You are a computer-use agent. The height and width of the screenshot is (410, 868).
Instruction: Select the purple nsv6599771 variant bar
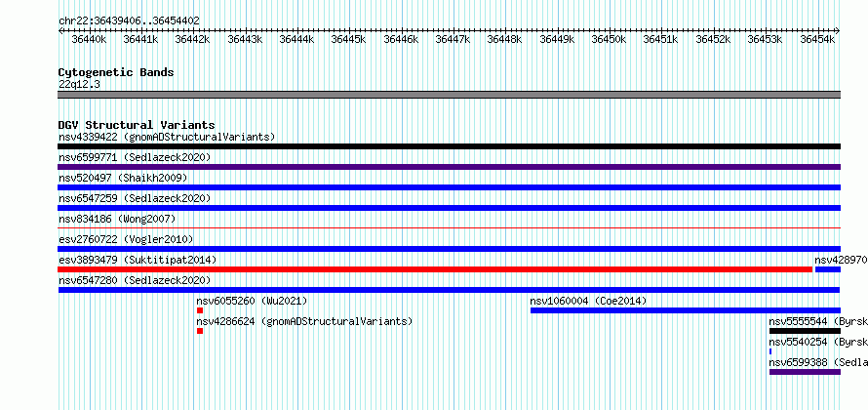pos(449,167)
